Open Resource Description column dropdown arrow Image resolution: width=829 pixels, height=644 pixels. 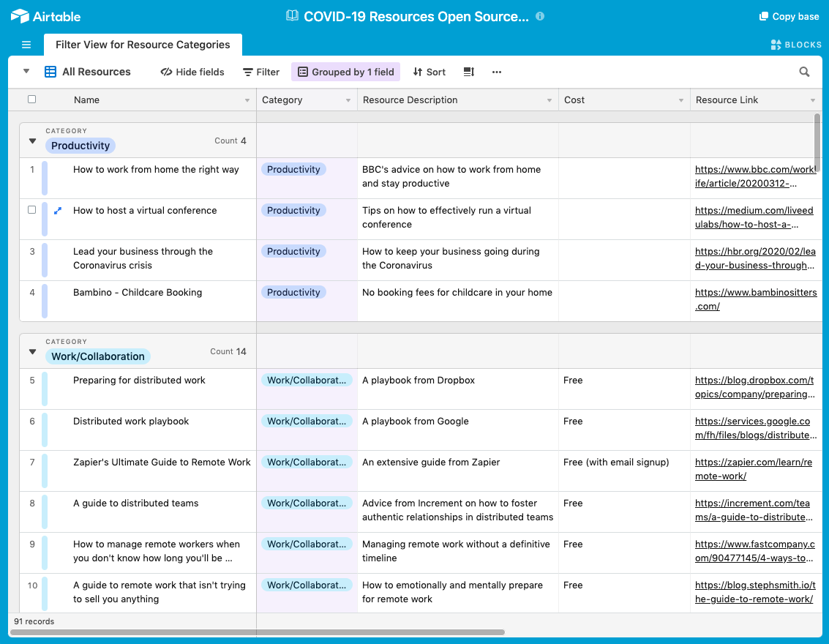[549, 100]
